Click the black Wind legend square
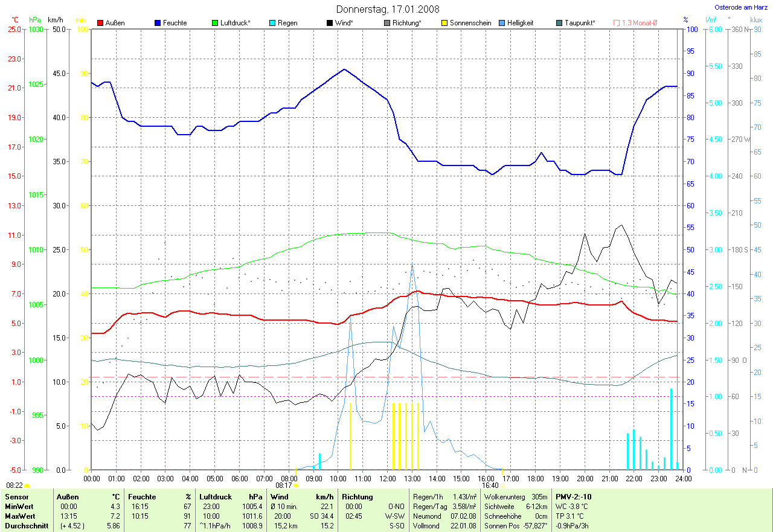Viewport: 773px width, 532px height. [330, 23]
